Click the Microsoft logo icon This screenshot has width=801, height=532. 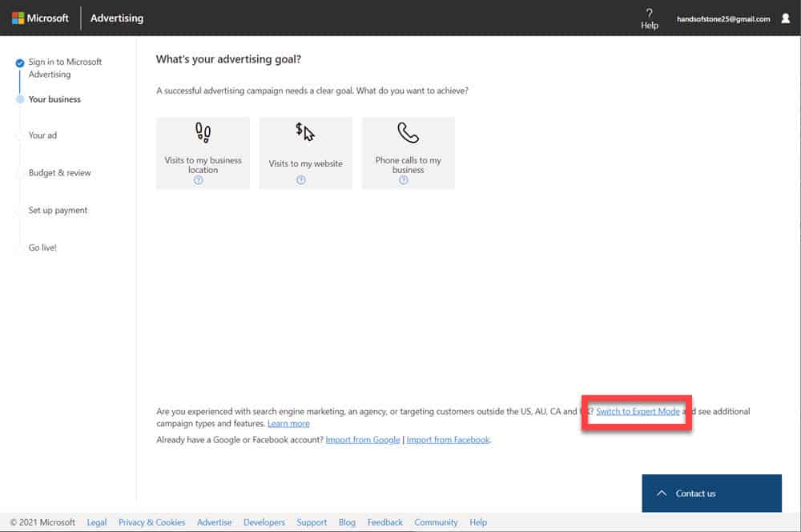click(18, 18)
